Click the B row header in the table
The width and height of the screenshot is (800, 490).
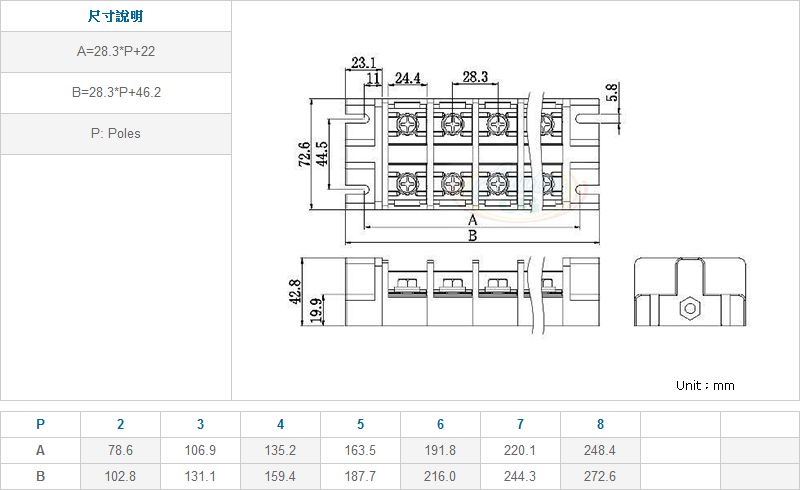[40, 477]
